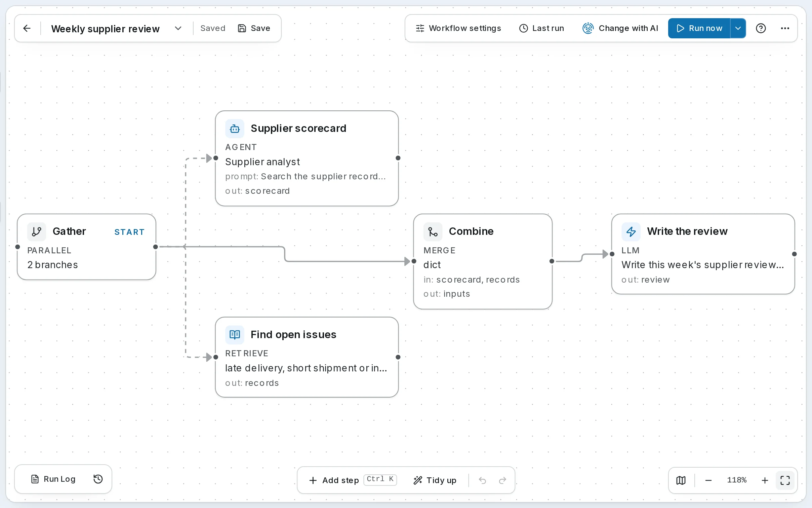
Task: Open the more options ellipsis menu
Action: (785, 28)
